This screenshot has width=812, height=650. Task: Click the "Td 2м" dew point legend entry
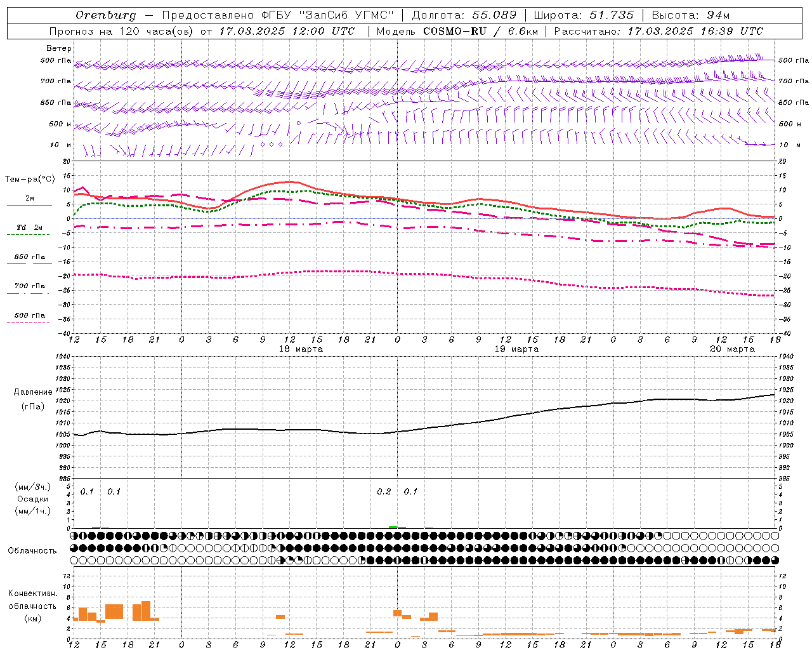pos(29,227)
